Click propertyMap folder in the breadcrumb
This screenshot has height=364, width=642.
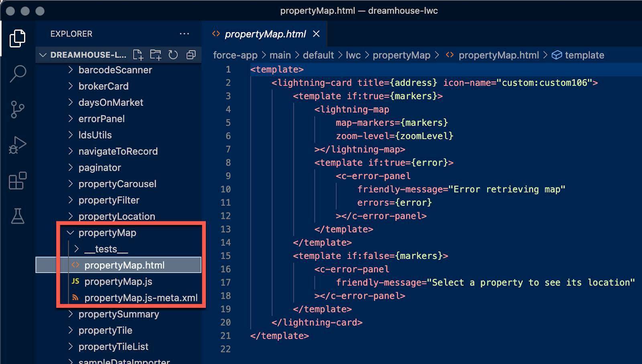[401, 55]
